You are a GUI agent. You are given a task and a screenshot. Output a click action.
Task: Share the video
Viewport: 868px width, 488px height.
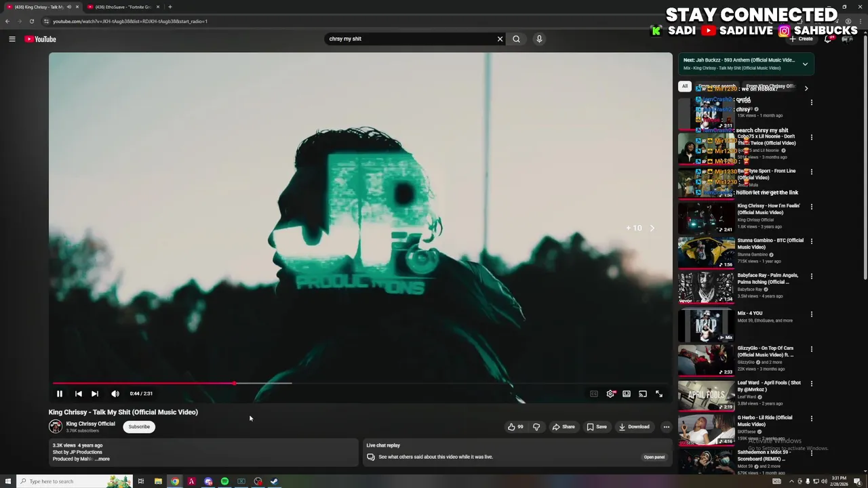(564, 427)
